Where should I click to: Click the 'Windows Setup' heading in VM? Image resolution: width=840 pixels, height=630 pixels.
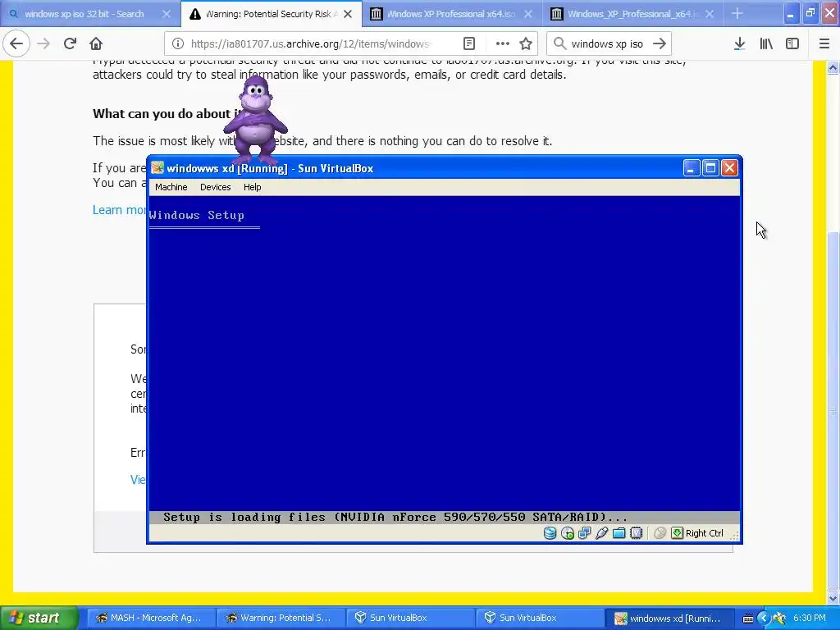pos(197,216)
